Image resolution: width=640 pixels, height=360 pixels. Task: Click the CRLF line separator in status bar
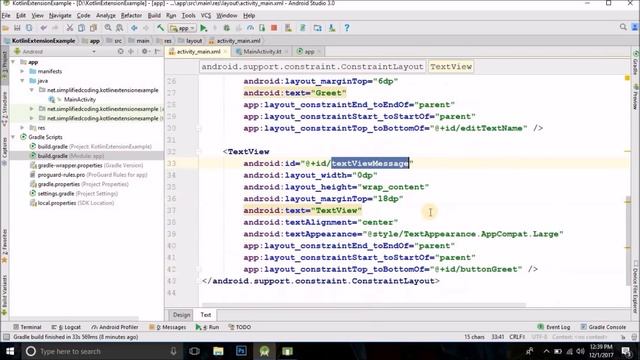click(517, 337)
